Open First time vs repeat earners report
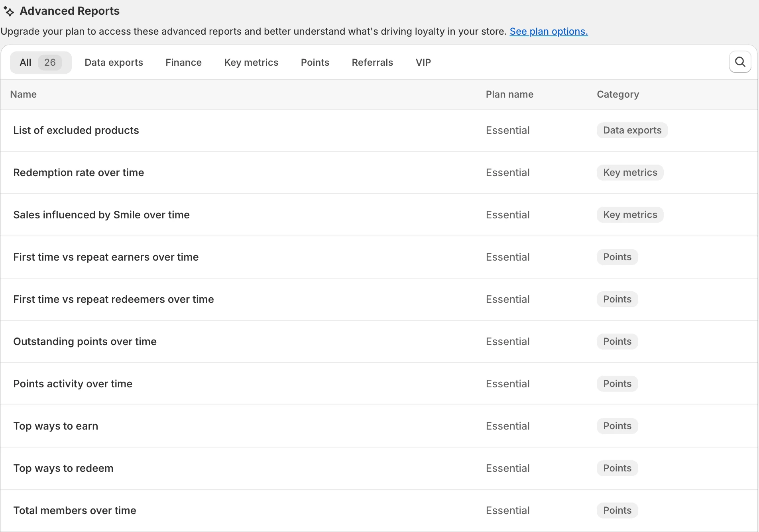The width and height of the screenshot is (759, 532). (106, 257)
